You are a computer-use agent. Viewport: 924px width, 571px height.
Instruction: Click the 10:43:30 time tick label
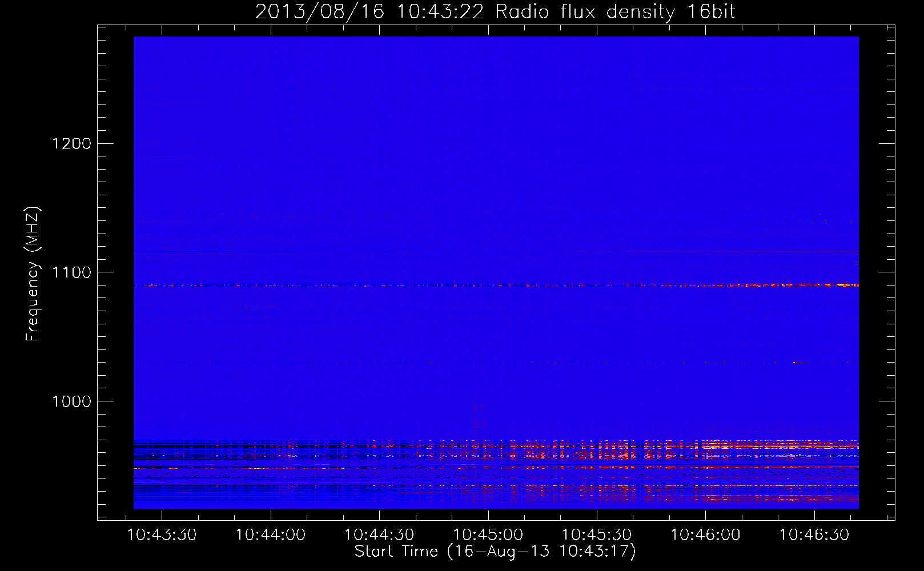[162, 535]
